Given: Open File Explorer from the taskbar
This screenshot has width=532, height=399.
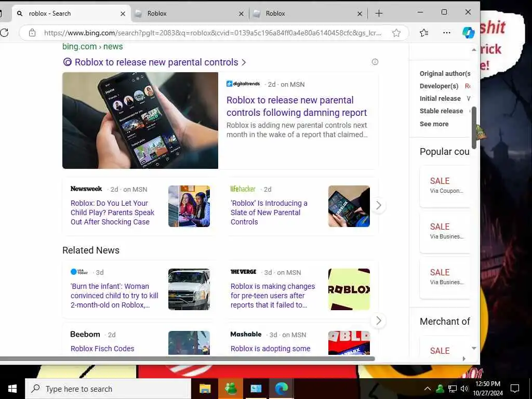Looking at the screenshot, I should 205,389.
